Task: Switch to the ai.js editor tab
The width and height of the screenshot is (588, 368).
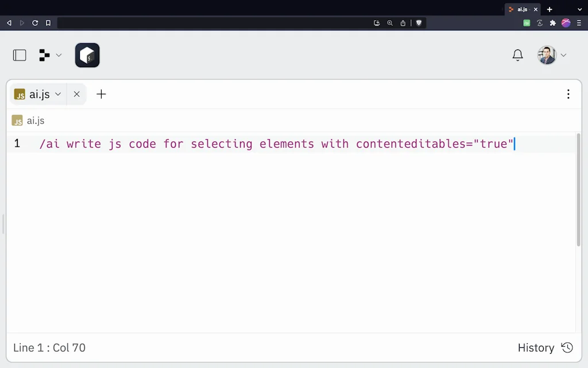Action: click(38, 94)
